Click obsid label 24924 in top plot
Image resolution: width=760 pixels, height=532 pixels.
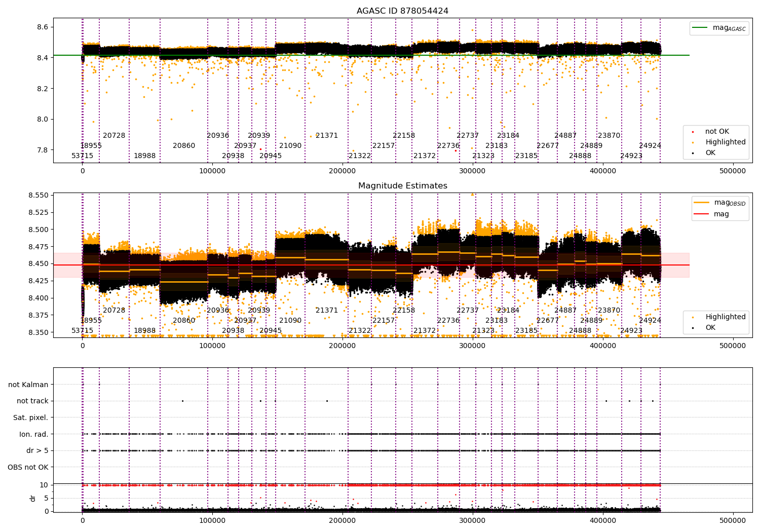pos(650,146)
